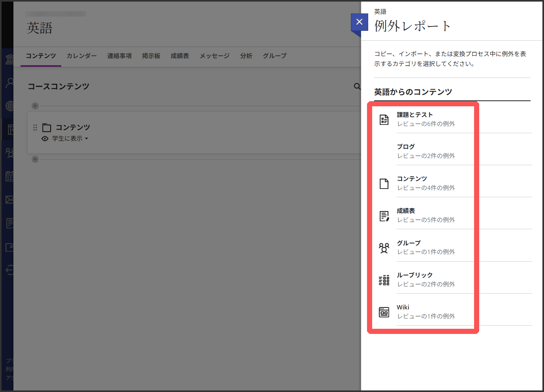Add content with top plus button
This screenshot has width=544, height=392.
35,106
